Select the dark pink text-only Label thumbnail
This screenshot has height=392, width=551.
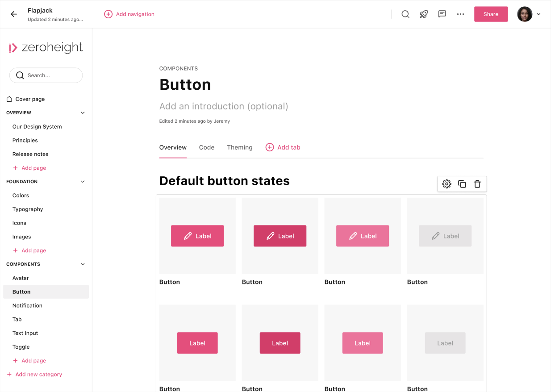(280, 343)
